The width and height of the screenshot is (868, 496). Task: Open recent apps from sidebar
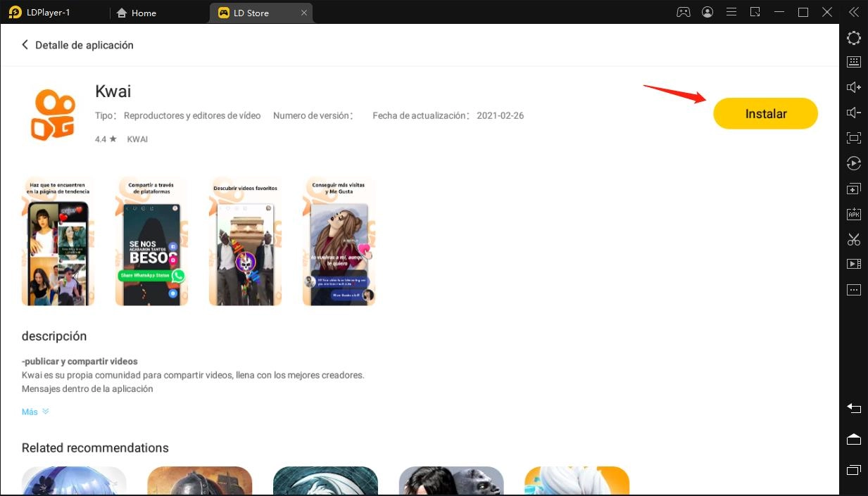click(854, 469)
